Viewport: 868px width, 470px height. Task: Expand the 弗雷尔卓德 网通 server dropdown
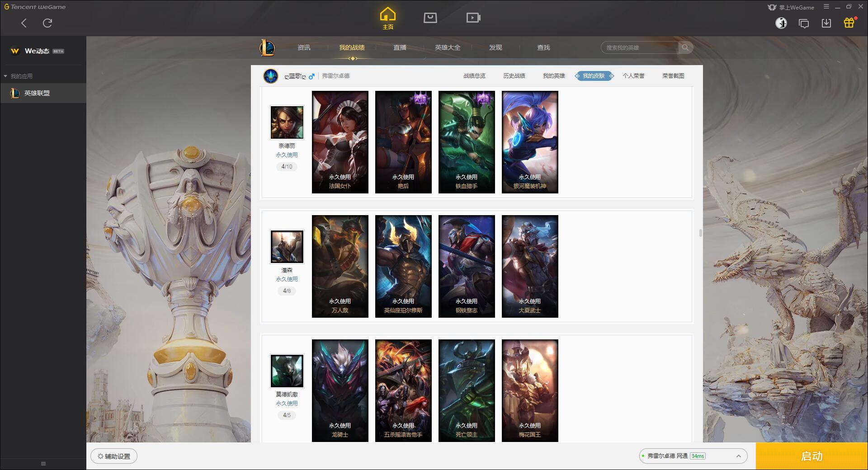[x=693, y=456]
